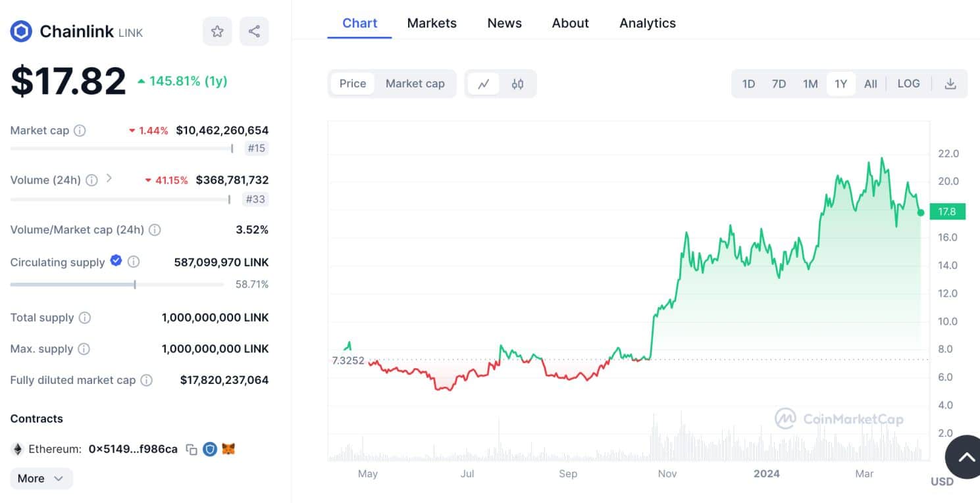Open Volume/Market cap (24h) info icon
Screen dimensions: 980x503
coord(155,229)
